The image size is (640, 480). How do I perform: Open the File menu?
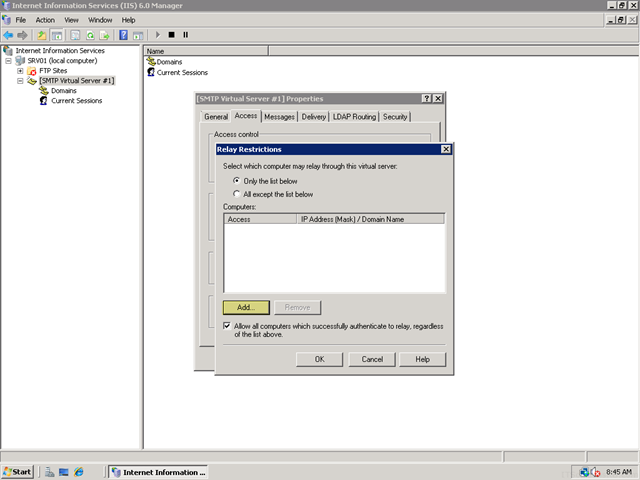click(x=20, y=20)
